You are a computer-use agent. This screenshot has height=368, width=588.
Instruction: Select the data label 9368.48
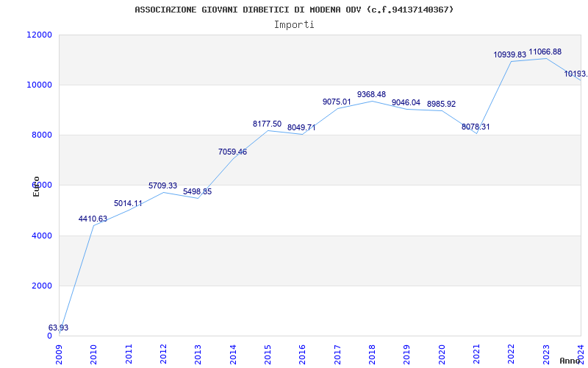[x=371, y=95]
